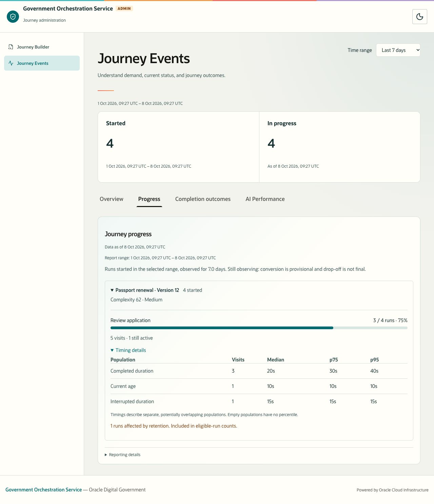Click the Visits column header
This screenshot has height=504, width=434.
(x=238, y=360)
